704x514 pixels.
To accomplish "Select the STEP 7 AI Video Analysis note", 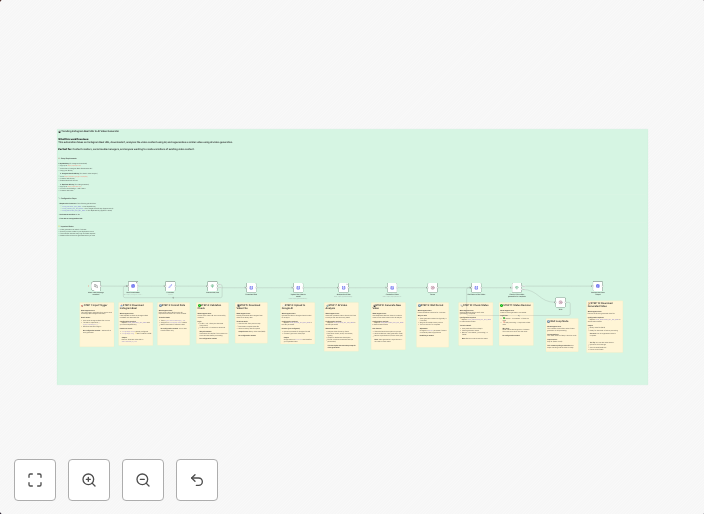I will coord(341,327).
